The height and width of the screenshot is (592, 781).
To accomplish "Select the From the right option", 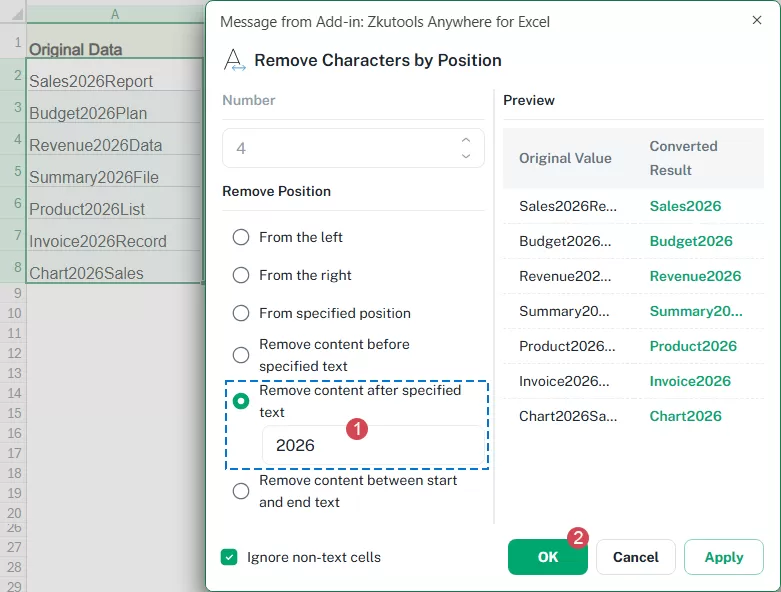I will (x=241, y=275).
